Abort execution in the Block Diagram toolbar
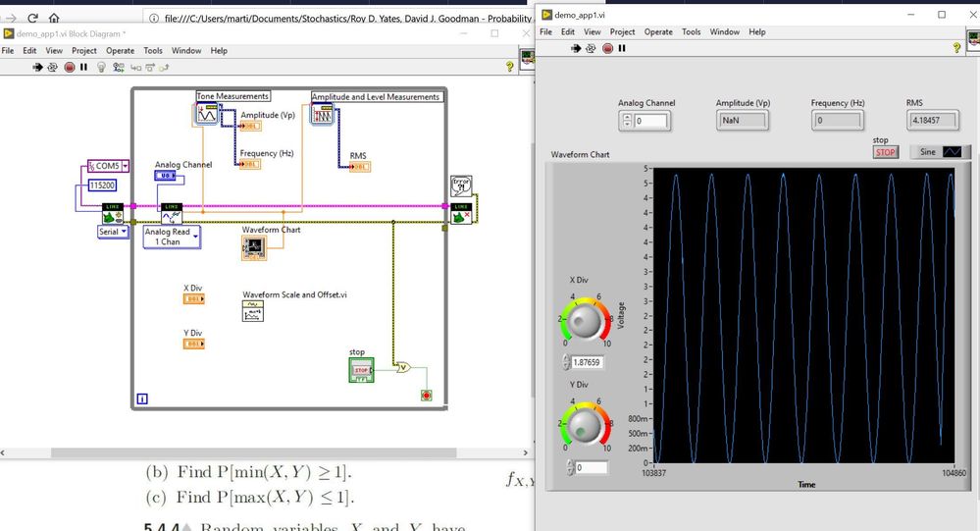 tap(70, 67)
